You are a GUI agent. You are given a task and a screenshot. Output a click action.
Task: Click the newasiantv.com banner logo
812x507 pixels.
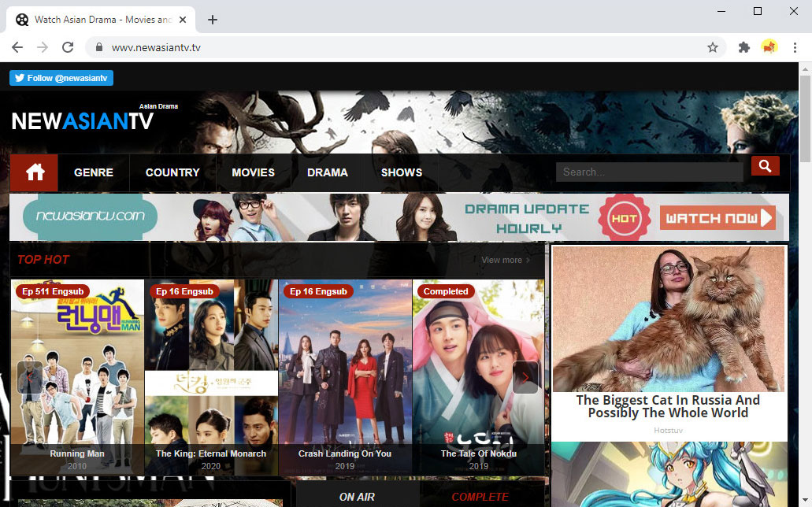coord(90,216)
